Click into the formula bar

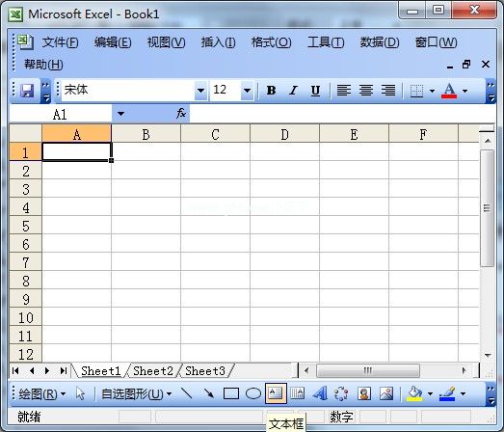tap(342, 114)
